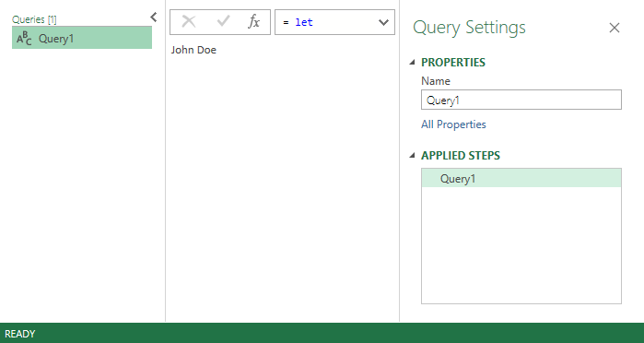
Task: Expand the formula bar with the down chevron
Action: point(383,22)
